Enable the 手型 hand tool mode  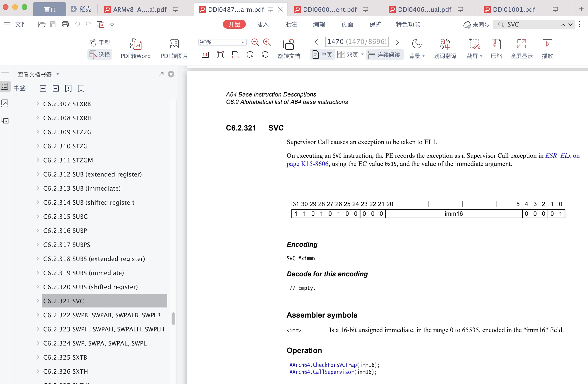[100, 42]
